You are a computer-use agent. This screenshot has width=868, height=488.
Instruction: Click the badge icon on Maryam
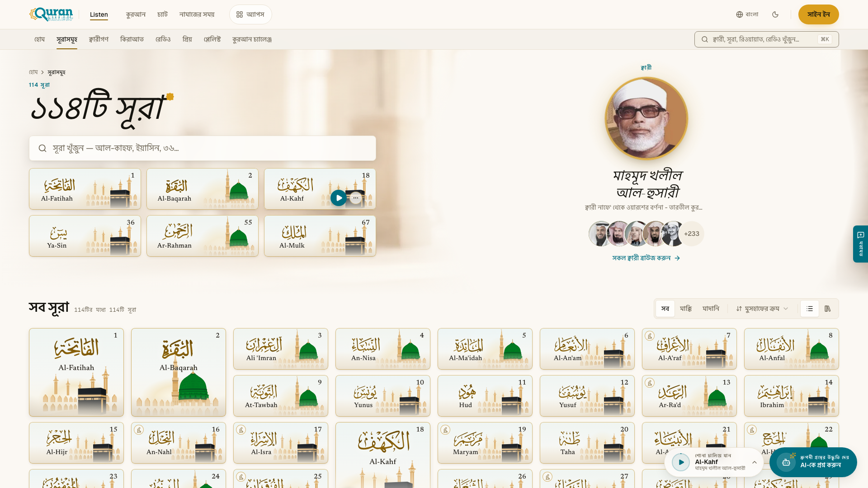[445, 430]
